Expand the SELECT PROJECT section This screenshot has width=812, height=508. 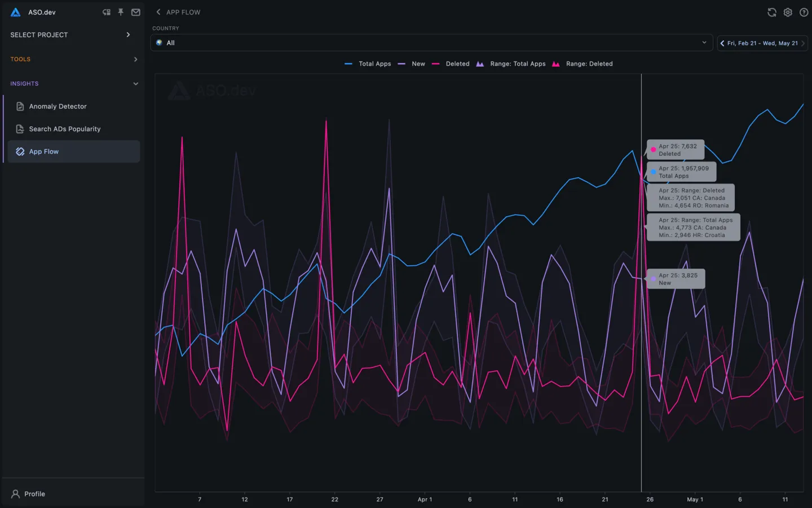tap(71, 35)
